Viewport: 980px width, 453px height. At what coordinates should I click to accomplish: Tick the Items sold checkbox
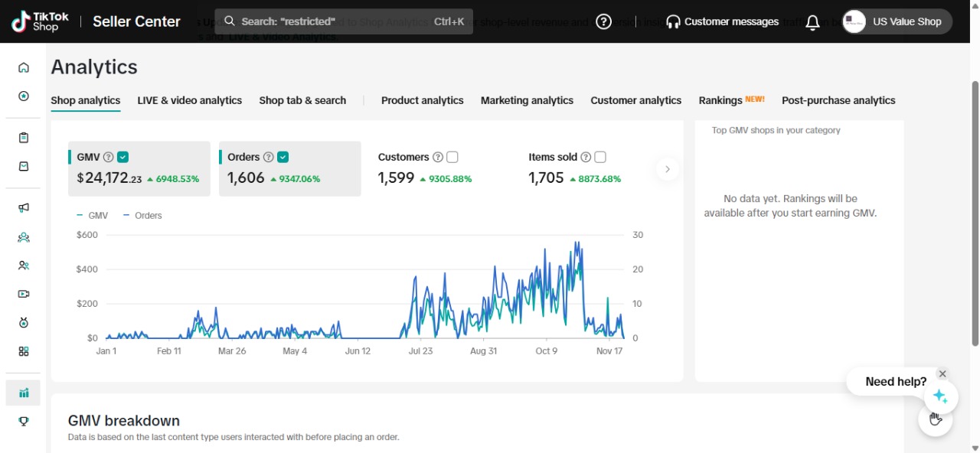600,157
